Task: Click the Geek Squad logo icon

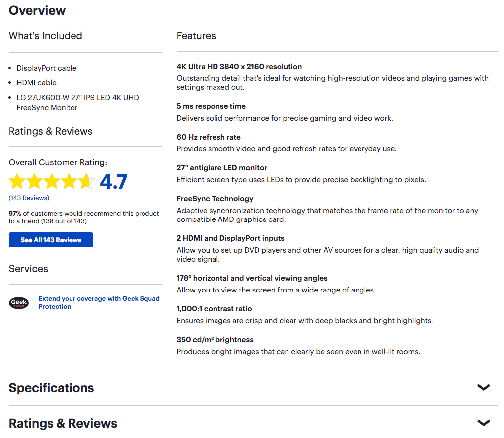Action: [x=19, y=303]
